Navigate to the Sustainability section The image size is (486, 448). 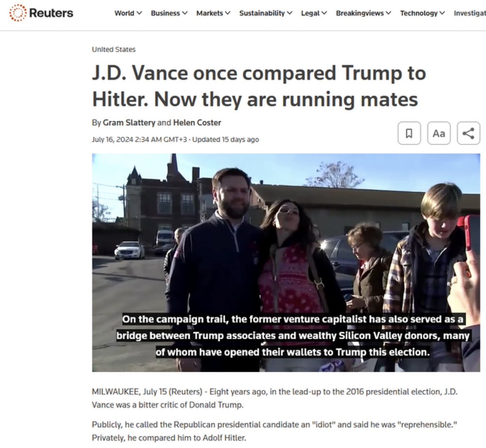(262, 13)
